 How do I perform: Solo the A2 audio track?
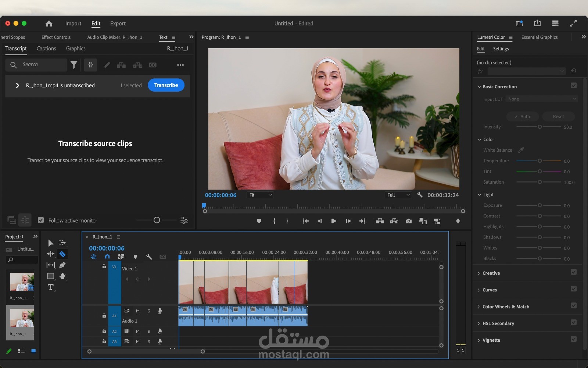149,331
